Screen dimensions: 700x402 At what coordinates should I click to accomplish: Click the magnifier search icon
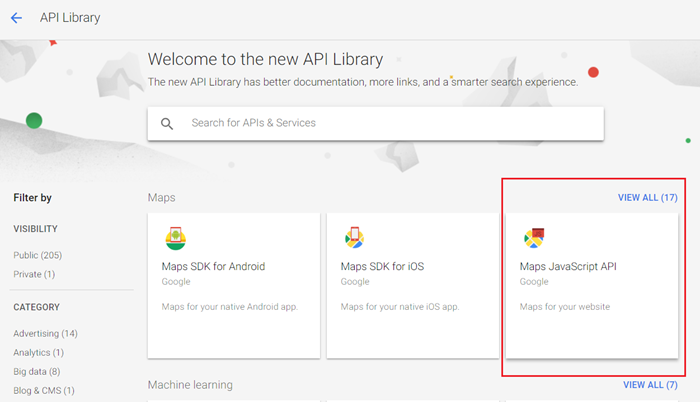(167, 124)
